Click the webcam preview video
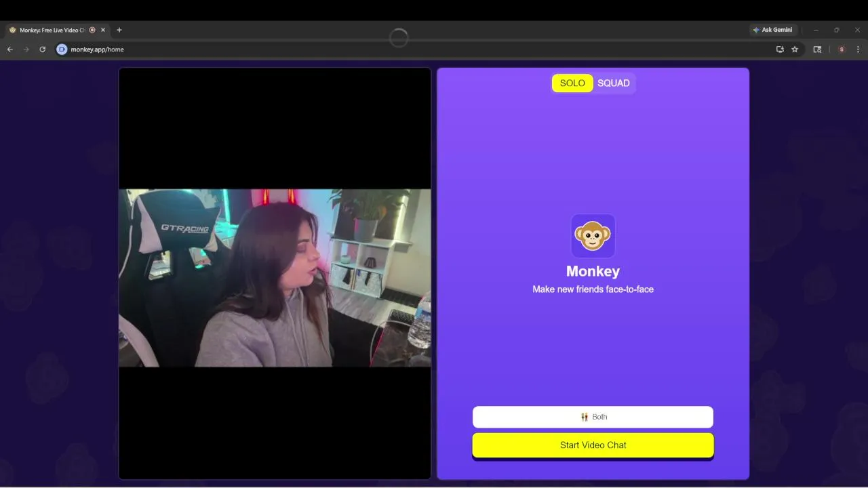The height and width of the screenshot is (488, 868). tap(275, 278)
